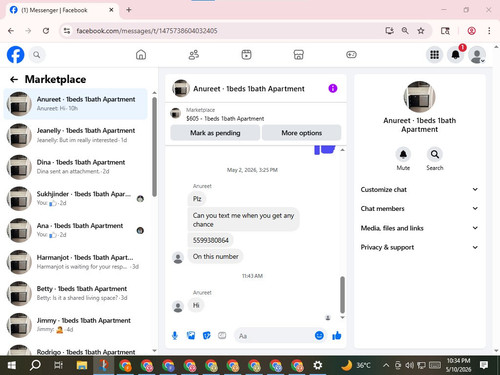The image size is (500, 375).
Task: Open the Windows Start button
Action: tap(12, 365)
